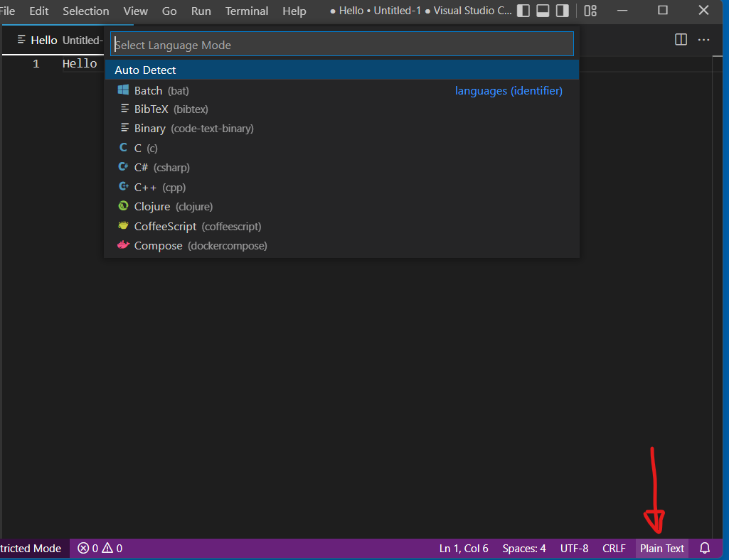Toggle the Primary Side Bar visibility icon
This screenshot has width=729, height=560.
click(x=523, y=10)
